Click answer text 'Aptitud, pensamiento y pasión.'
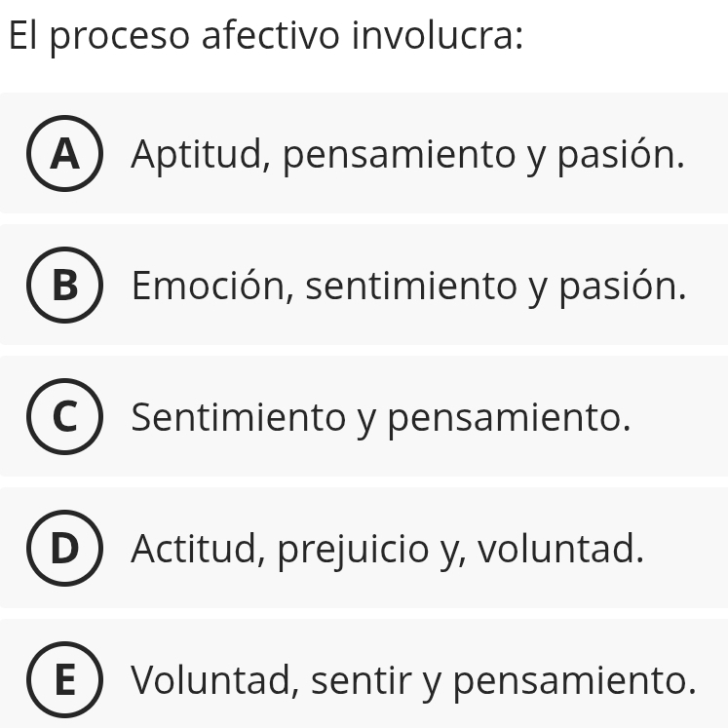The image size is (728, 728). (x=407, y=155)
